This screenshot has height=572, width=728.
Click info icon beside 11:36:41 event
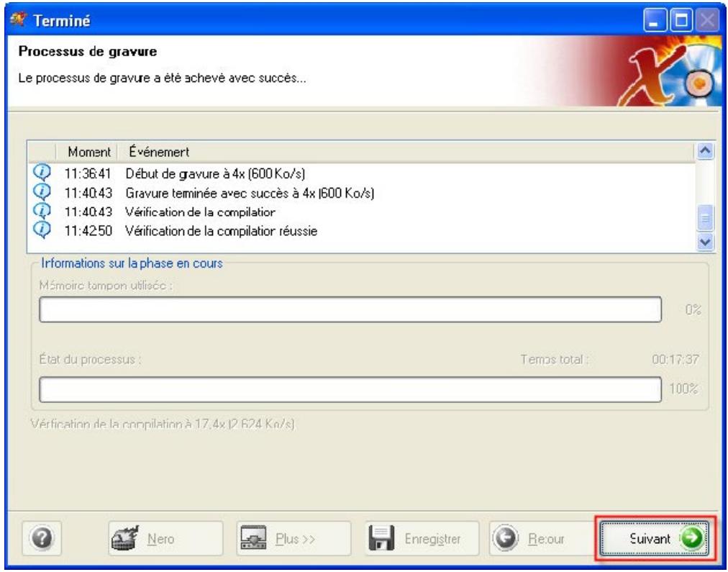42,172
